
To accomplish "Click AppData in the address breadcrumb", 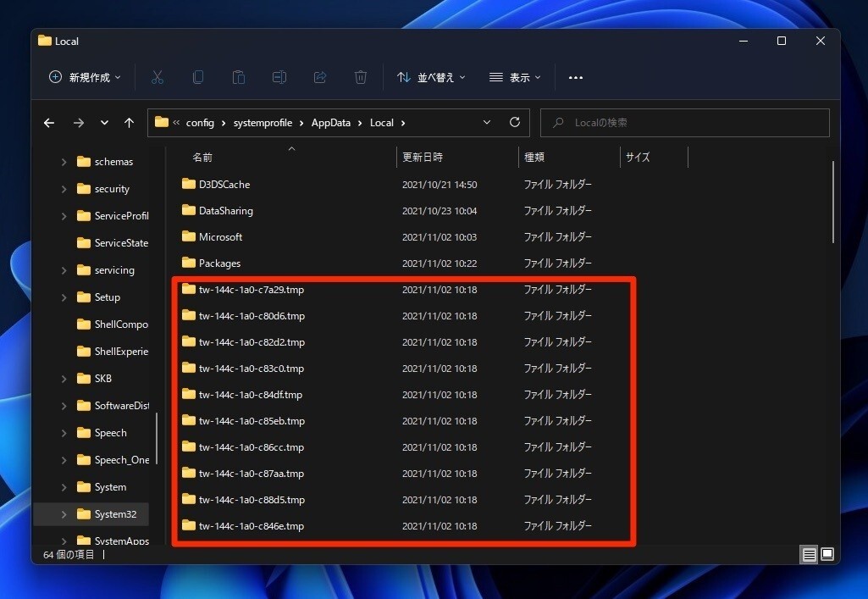I will point(330,123).
